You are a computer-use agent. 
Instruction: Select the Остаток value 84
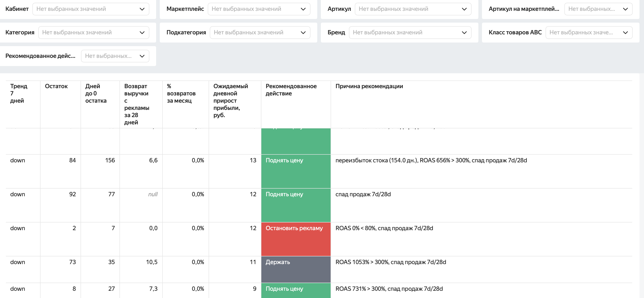click(72, 160)
